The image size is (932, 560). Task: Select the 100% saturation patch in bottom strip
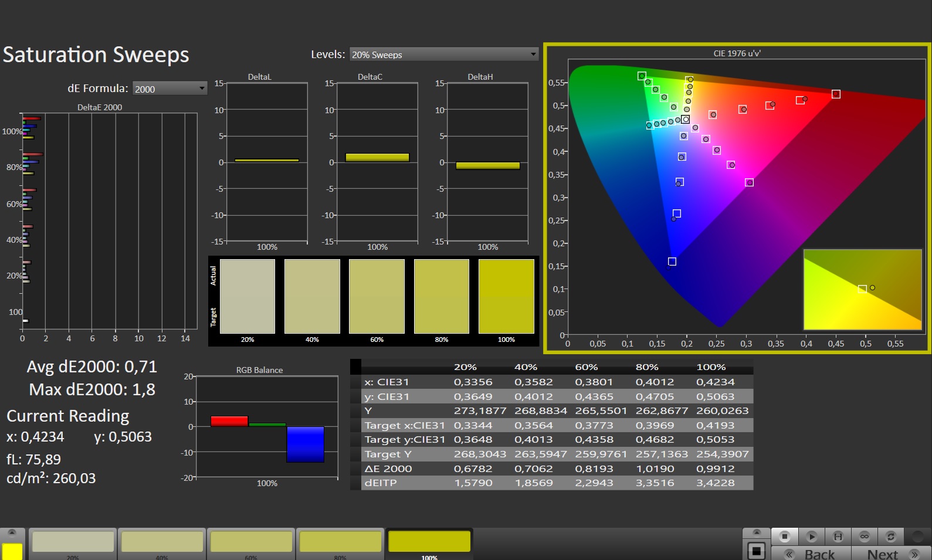429,542
